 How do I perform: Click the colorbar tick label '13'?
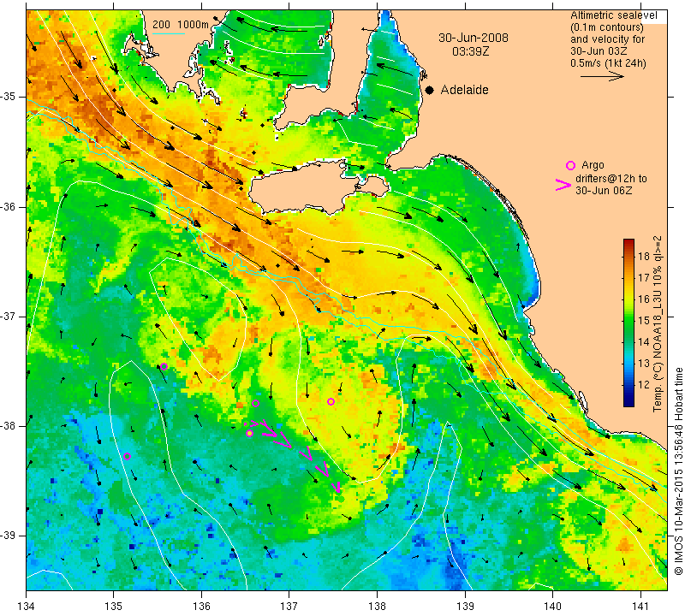pyautogui.click(x=644, y=364)
